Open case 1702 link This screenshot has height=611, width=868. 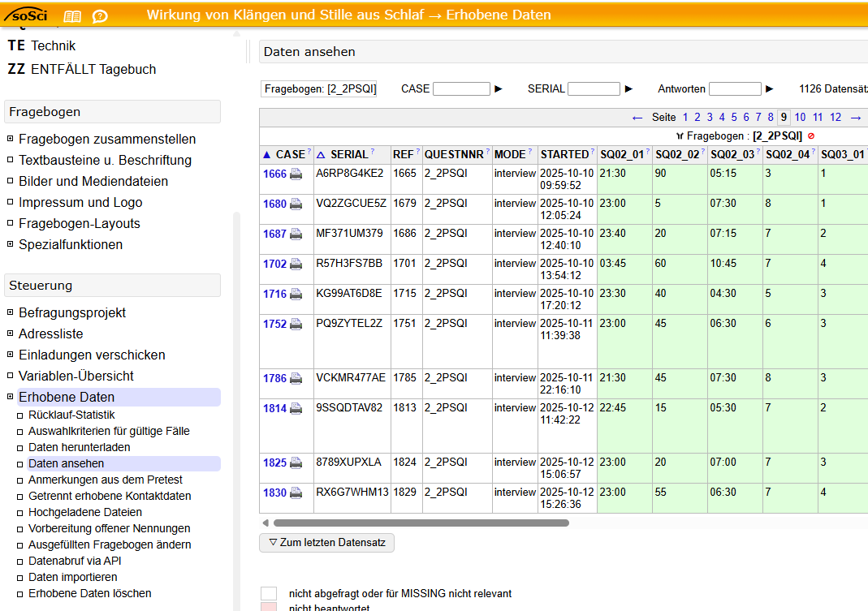click(x=274, y=264)
